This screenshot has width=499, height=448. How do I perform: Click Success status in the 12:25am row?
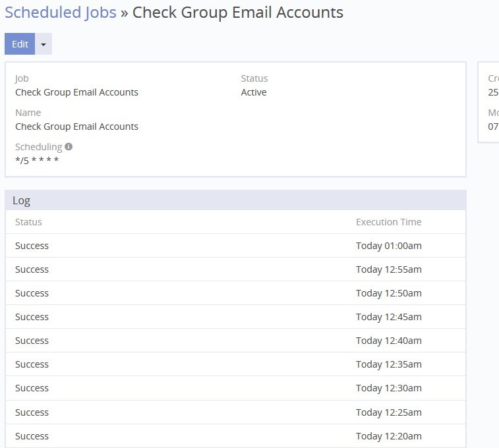pos(32,412)
